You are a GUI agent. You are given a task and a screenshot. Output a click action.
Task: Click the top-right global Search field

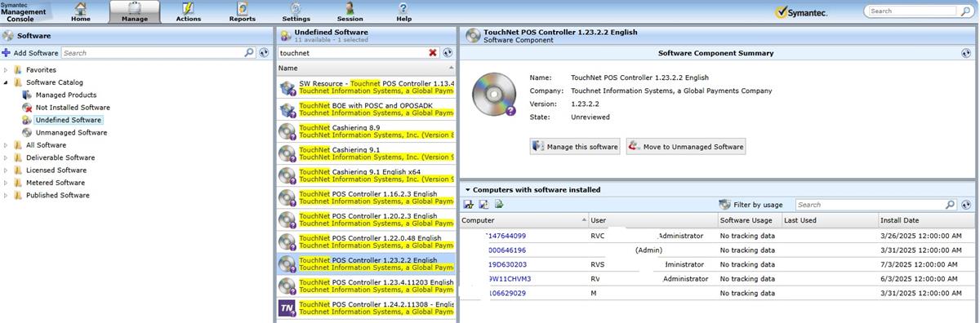pyautogui.click(x=913, y=11)
